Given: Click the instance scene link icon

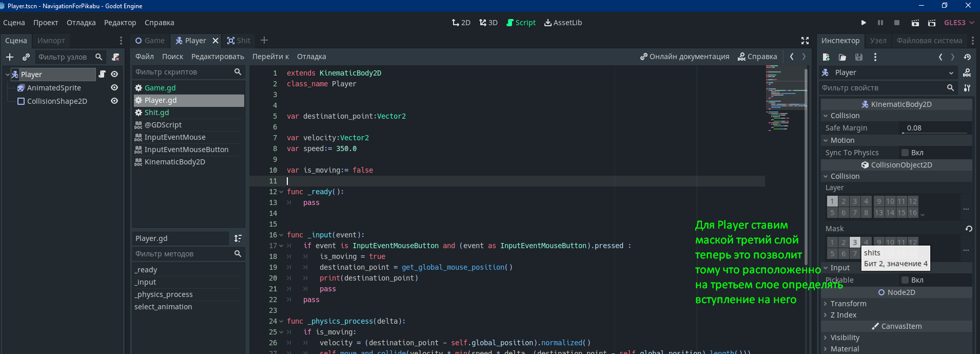Looking at the screenshot, I should point(26,57).
